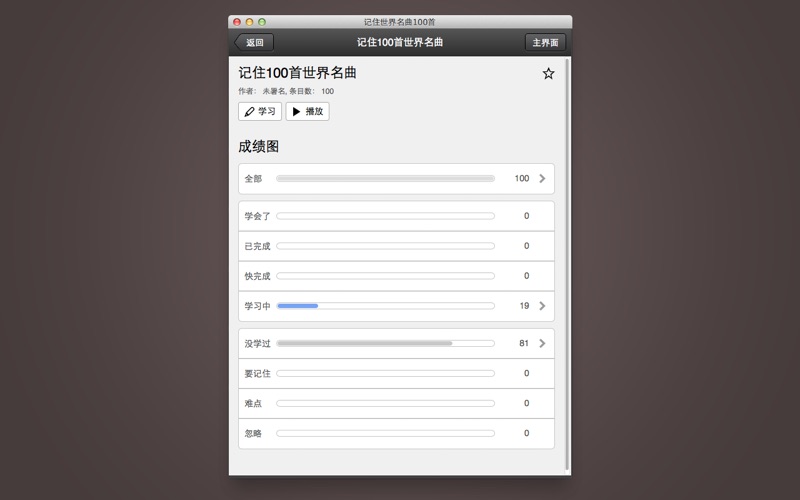
Task: Select the 要记住 row
Action: coord(396,373)
